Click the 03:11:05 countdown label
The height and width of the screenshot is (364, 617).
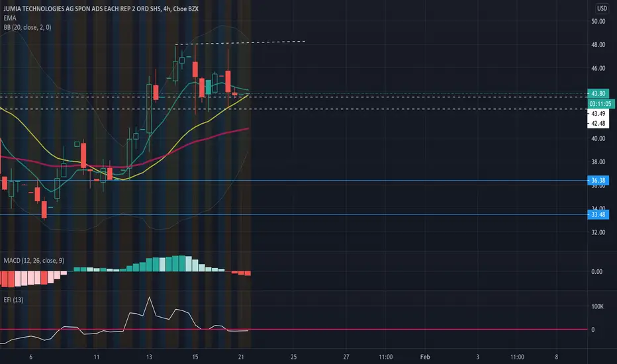[x=601, y=104]
